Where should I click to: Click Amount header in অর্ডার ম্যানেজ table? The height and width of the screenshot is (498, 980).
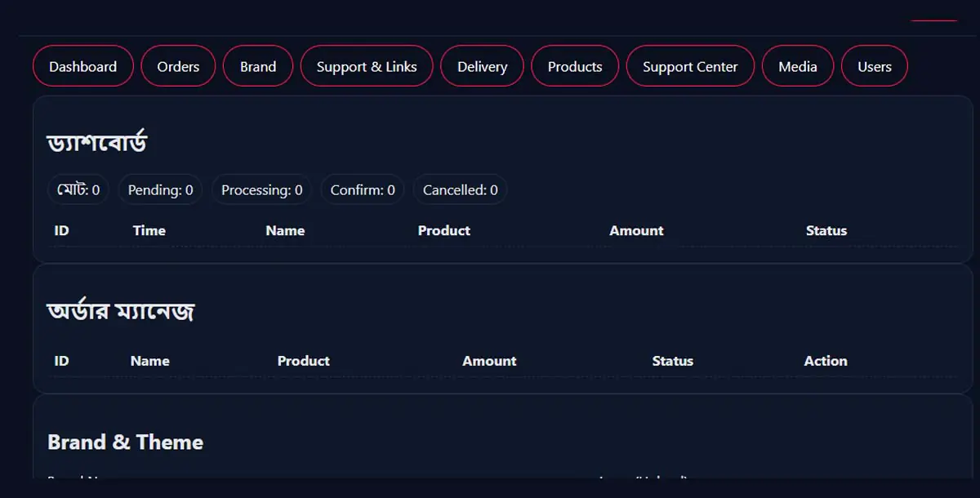489,361
